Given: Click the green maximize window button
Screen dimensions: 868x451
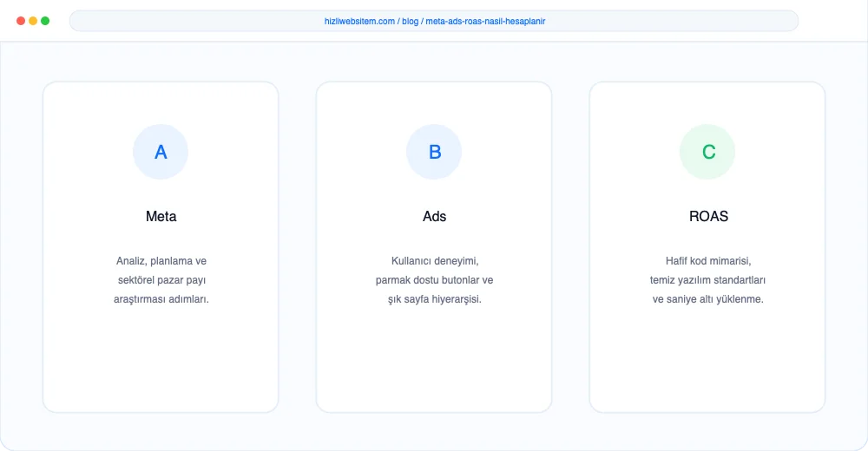Looking at the screenshot, I should click(x=45, y=21).
